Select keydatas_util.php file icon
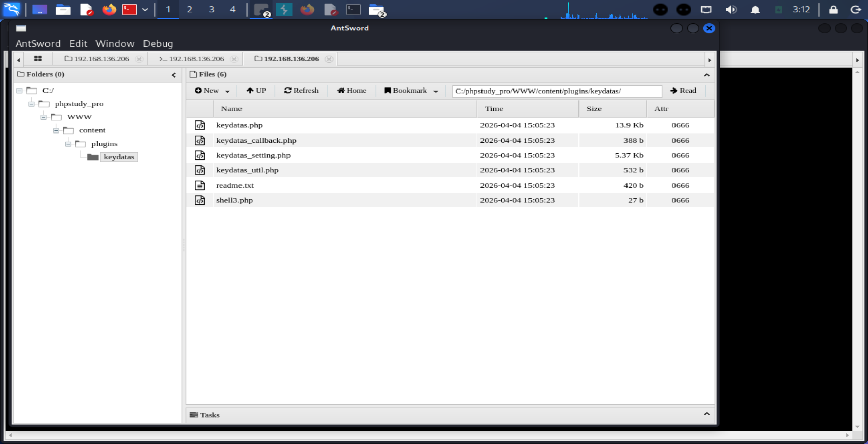Screen dimensions: 868x444 200,170
